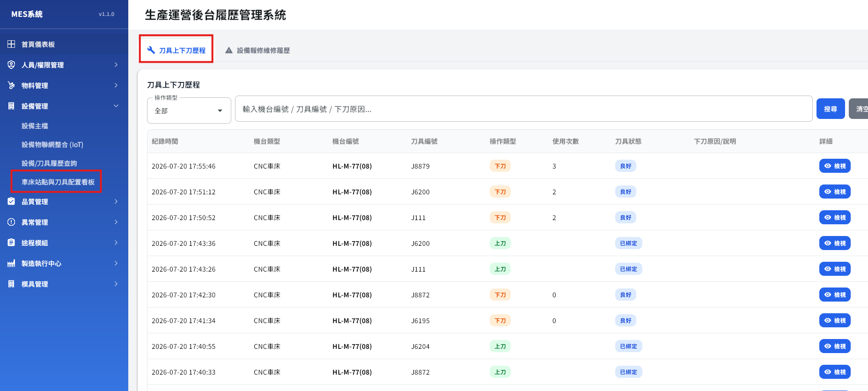View details for the 17:42:30 record
This screenshot has width=868, height=391.
(835, 295)
